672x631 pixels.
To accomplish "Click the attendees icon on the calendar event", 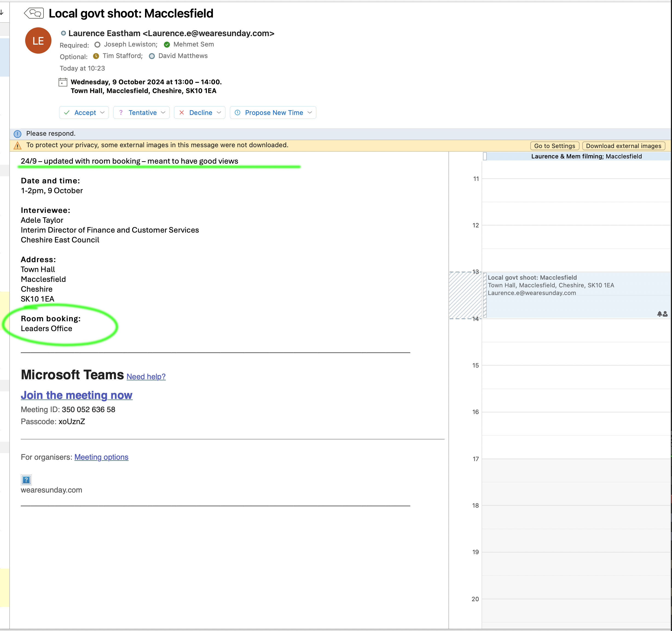I will click(x=665, y=314).
